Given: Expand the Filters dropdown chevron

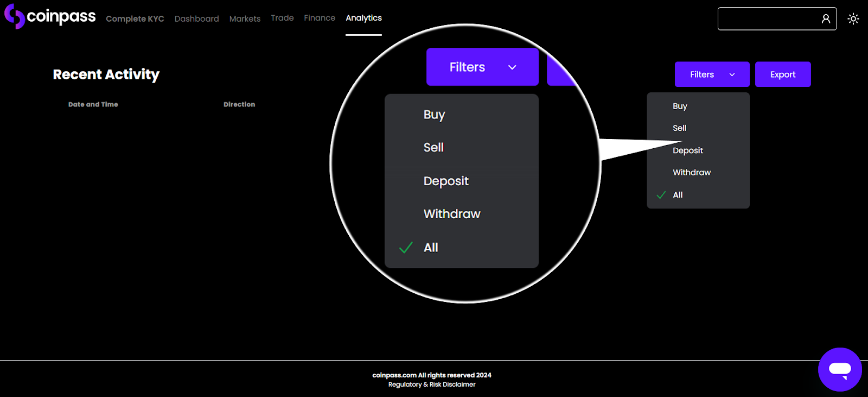Looking at the screenshot, I should click(x=732, y=74).
